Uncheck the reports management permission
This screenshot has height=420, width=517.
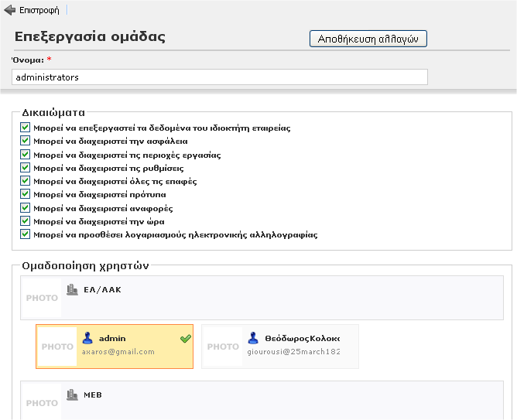[26, 208]
